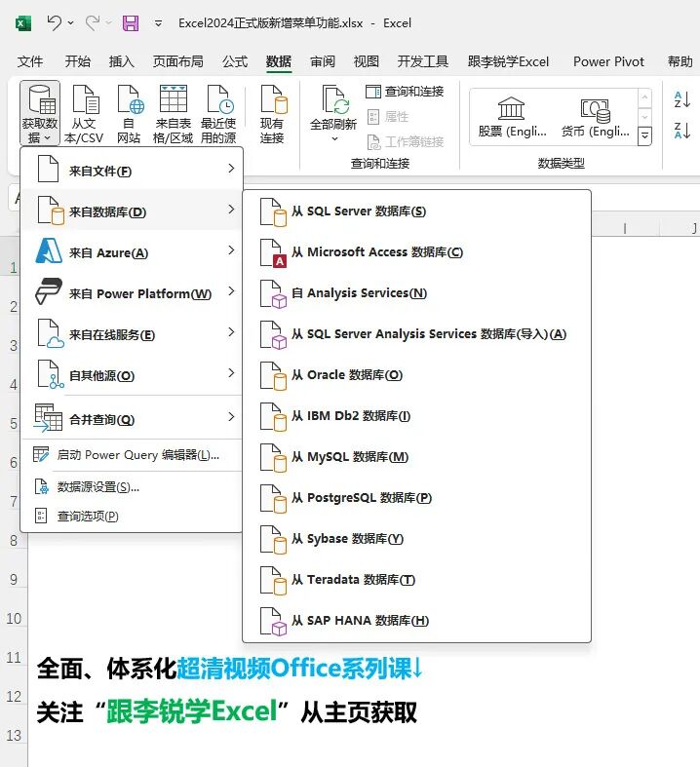Click 现有连接 icon

pos(272,113)
